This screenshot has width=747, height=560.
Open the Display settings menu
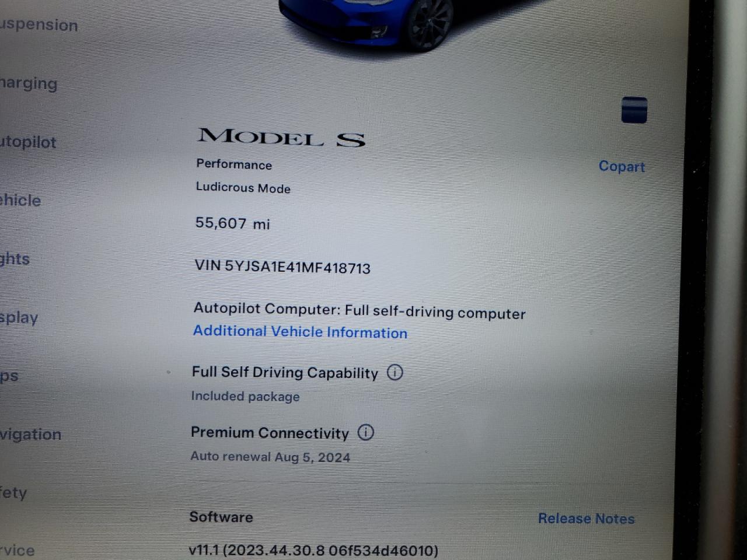click(x=19, y=318)
